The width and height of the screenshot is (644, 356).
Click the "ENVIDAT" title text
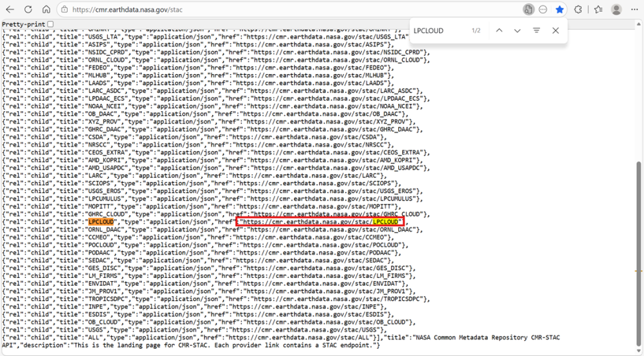click(101, 284)
